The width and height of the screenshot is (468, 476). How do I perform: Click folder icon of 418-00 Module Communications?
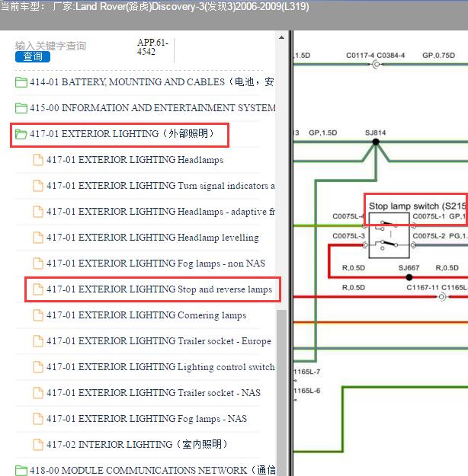21,471
